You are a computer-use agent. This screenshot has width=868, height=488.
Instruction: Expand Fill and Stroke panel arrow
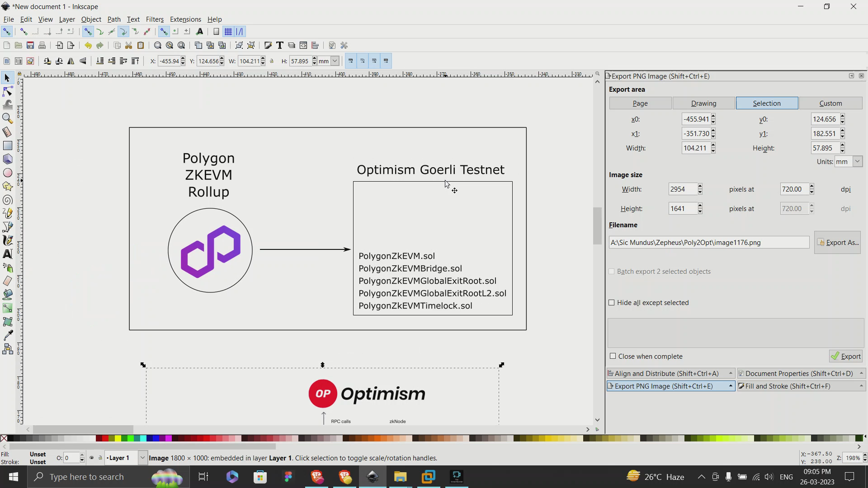pos(861,386)
